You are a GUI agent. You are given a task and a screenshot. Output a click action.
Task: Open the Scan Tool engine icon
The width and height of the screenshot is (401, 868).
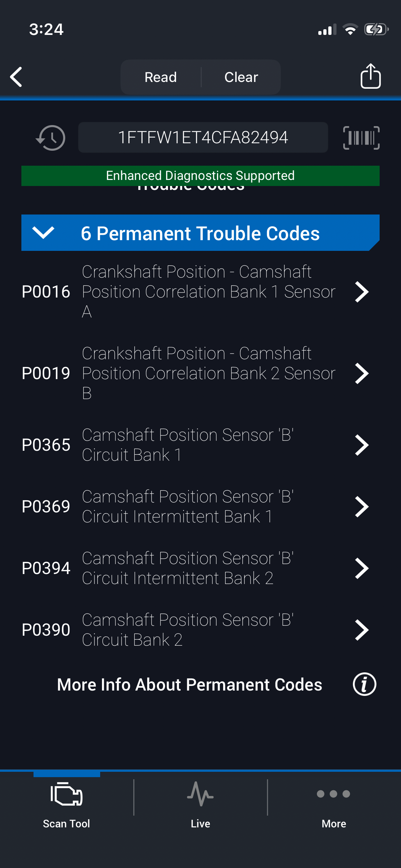pos(67,794)
